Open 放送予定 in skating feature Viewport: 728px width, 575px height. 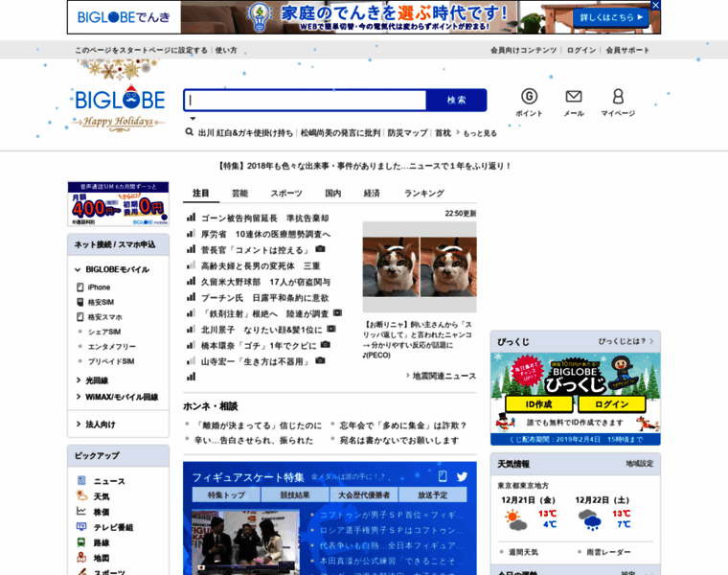click(433, 494)
